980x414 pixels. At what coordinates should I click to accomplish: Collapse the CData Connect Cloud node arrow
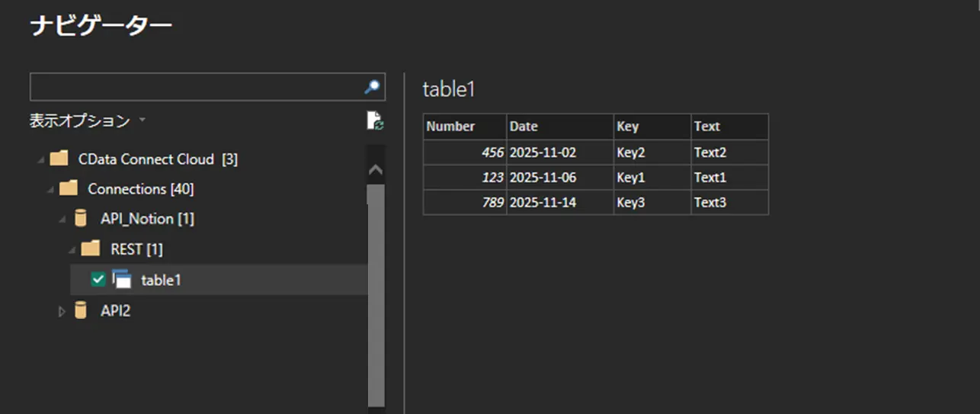[39, 160]
